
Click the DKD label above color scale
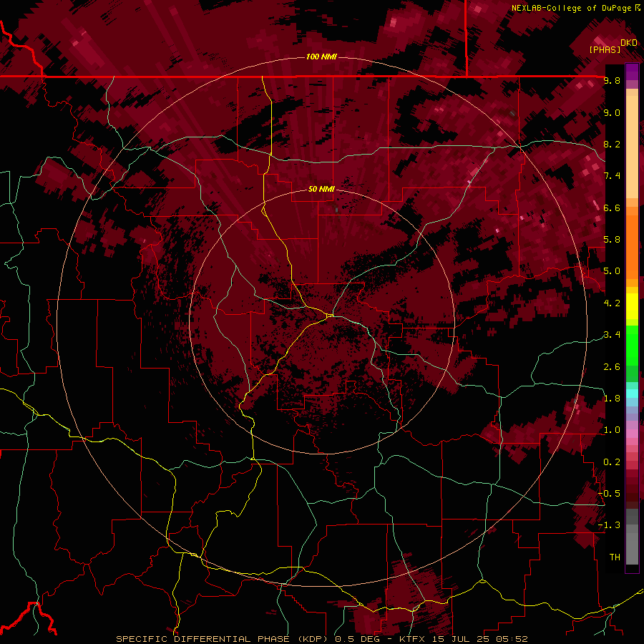point(629,43)
